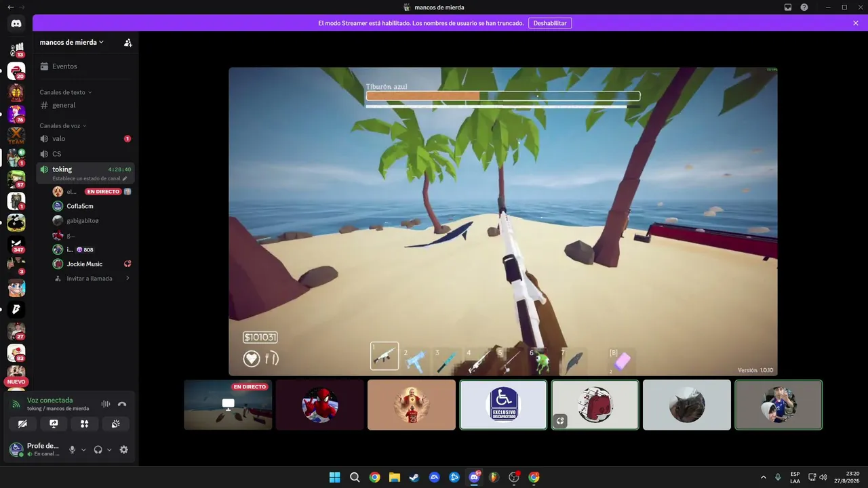Image resolution: width=868 pixels, height=488 pixels.
Task: Select the blue shirt person participant tile
Action: point(778,405)
